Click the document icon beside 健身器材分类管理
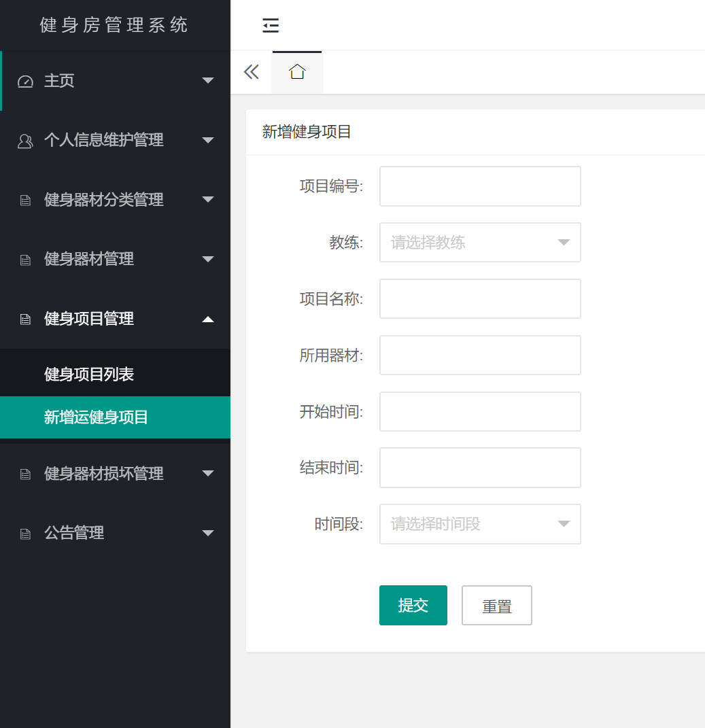This screenshot has height=728, width=705. [x=25, y=201]
